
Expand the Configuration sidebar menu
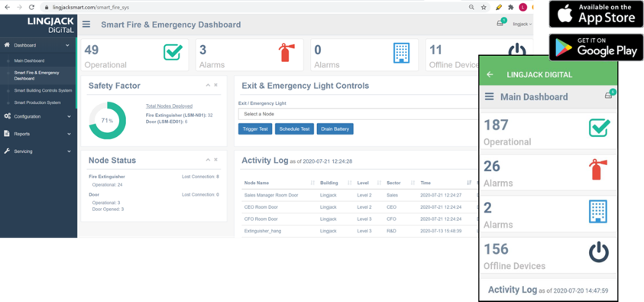pos(38,117)
